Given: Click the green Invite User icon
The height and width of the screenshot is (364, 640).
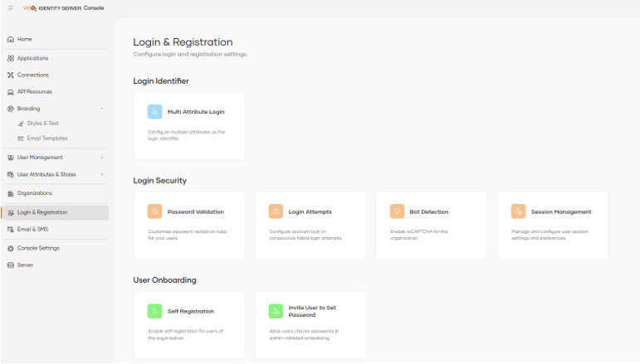Looking at the screenshot, I should (276, 311).
